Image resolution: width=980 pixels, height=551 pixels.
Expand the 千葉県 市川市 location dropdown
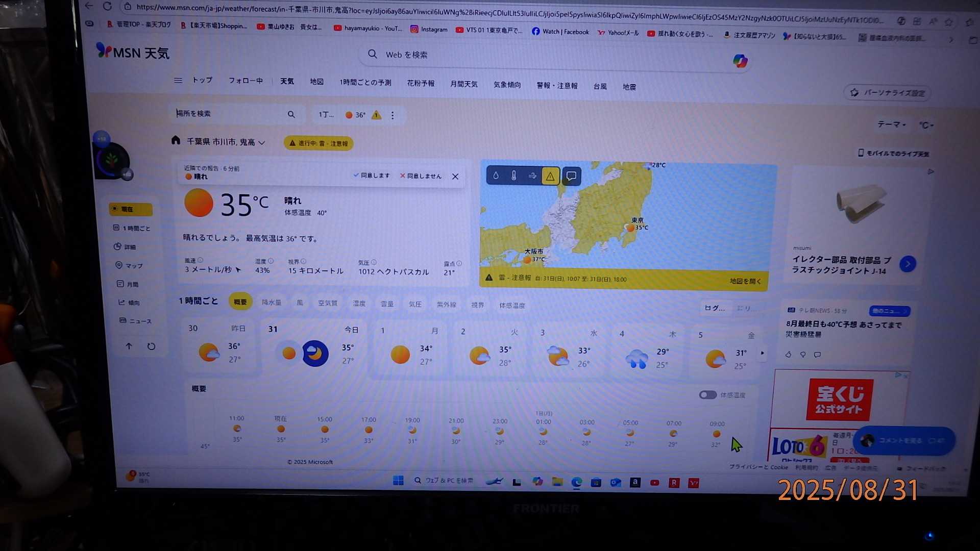tap(262, 143)
